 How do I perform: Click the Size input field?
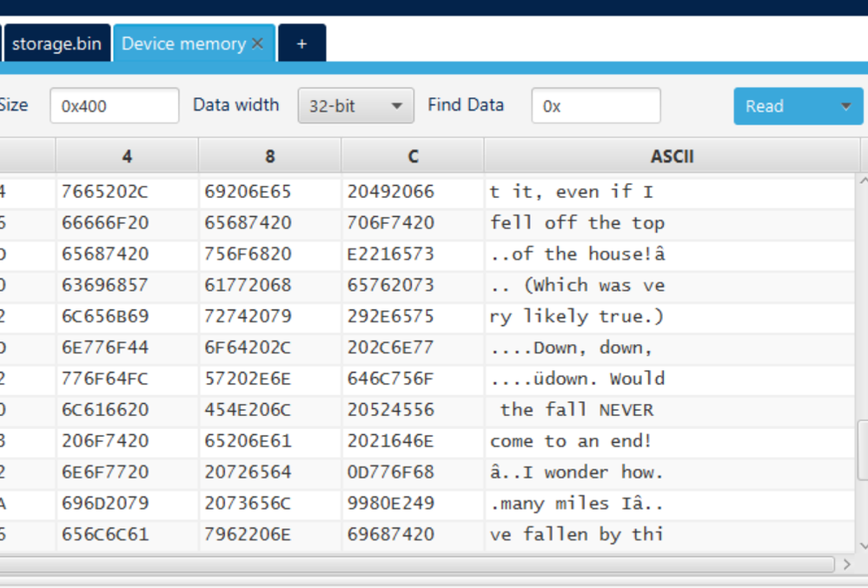114,106
